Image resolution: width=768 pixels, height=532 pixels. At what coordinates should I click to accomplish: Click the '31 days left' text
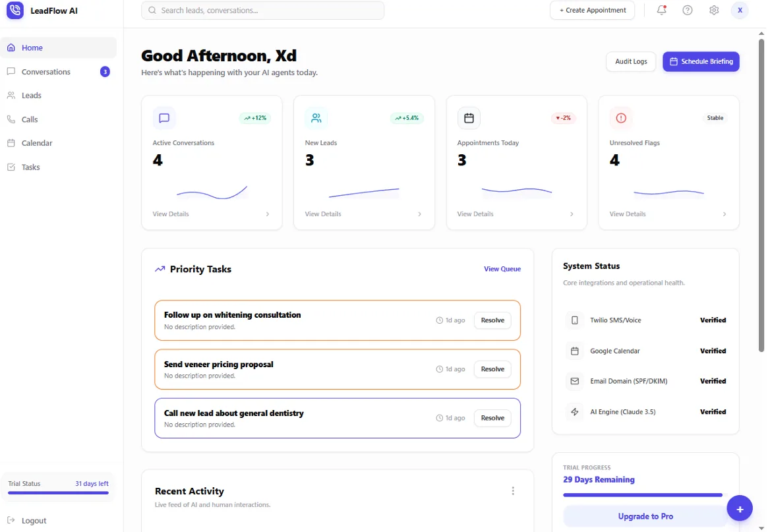pos(92,483)
